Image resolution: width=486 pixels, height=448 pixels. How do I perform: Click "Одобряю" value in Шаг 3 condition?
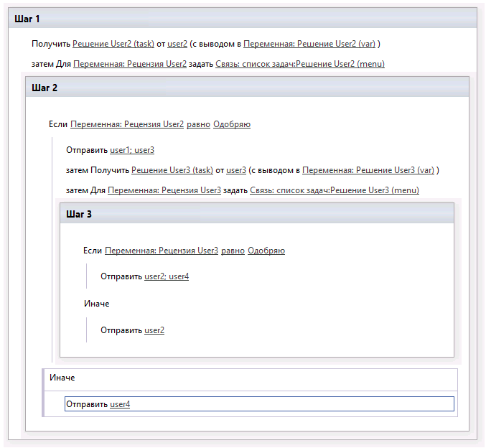[x=266, y=251]
